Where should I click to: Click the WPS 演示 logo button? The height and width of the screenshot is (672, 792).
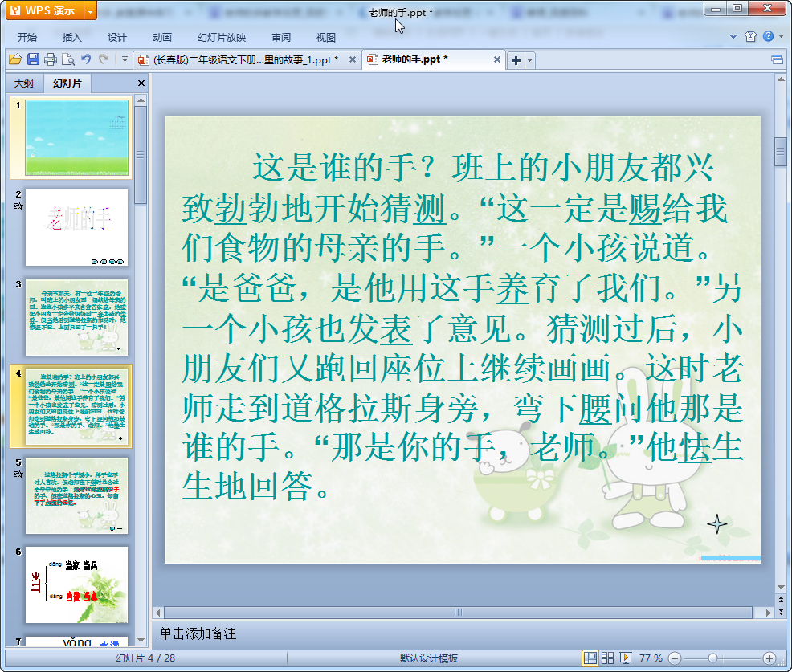tap(44, 10)
